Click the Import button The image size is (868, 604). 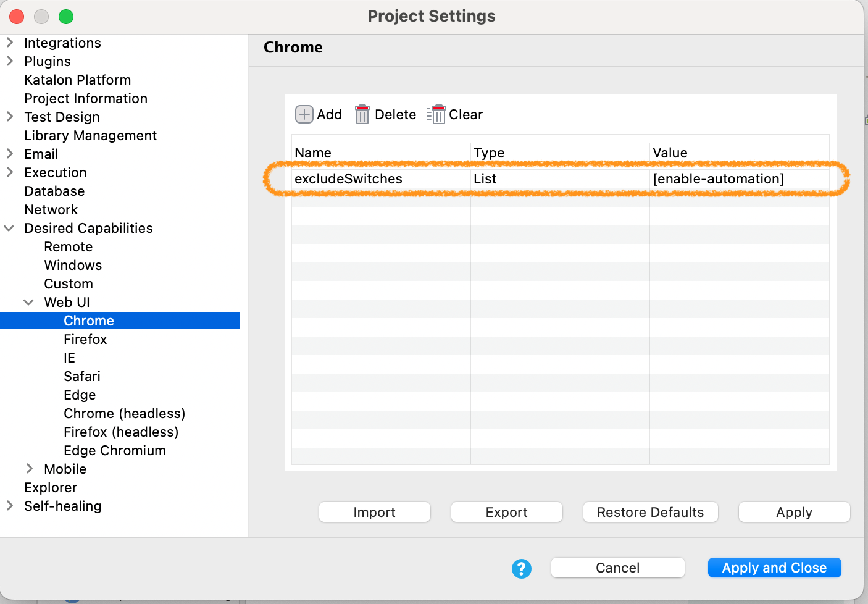tap(374, 512)
